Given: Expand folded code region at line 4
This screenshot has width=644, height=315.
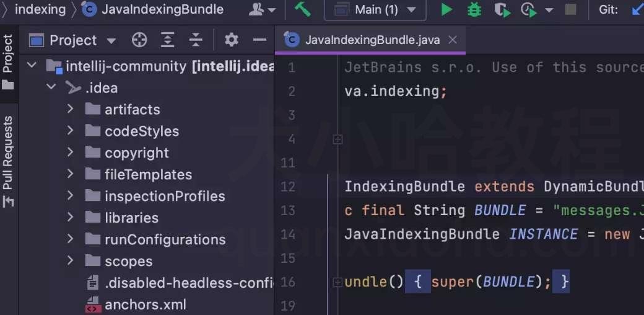Looking at the screenshot, I should click(x=337, y=140).
